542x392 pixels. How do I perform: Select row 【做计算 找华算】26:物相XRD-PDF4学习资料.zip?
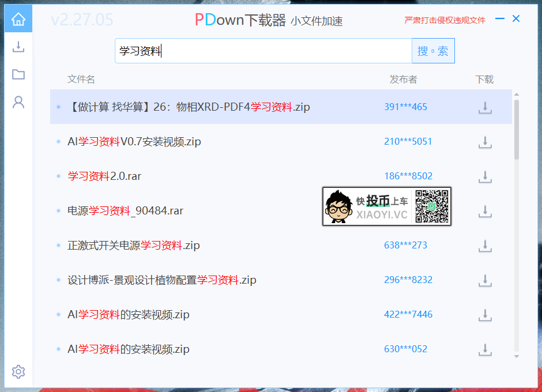pos(281,107)
